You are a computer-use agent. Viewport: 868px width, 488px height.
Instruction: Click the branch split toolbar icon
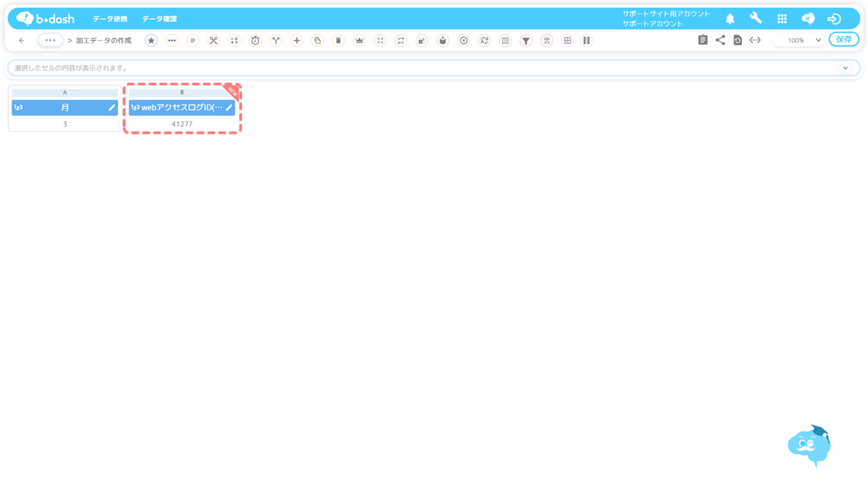tap(276, 41)
